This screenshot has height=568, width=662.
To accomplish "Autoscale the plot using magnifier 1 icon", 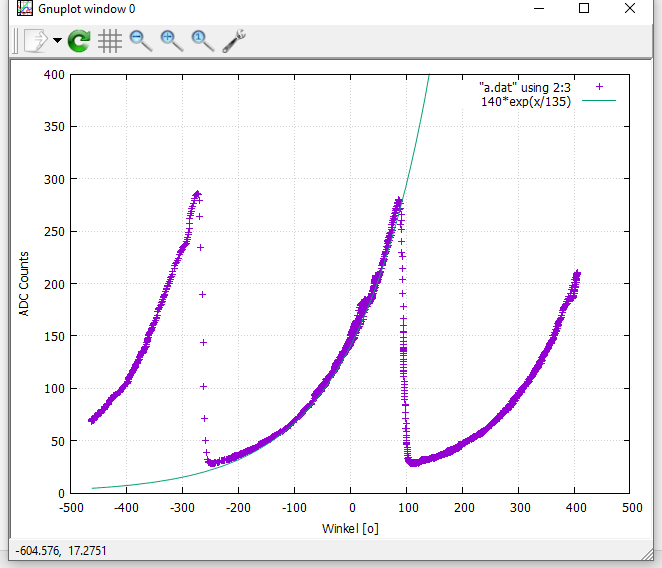I will point(203,41).
